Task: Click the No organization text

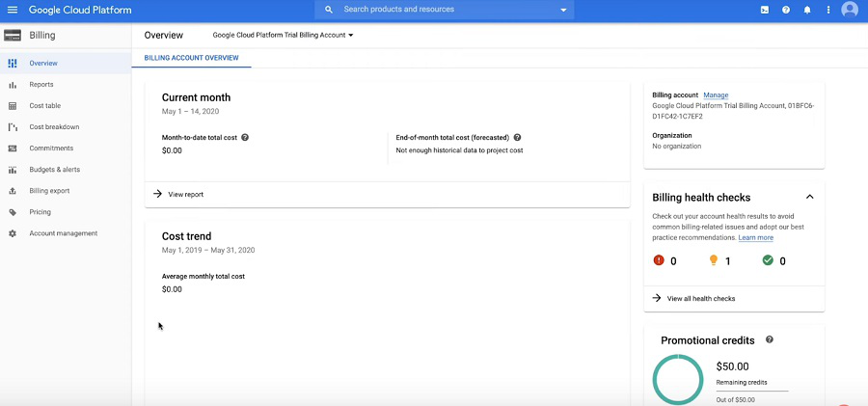Action: 676,147
